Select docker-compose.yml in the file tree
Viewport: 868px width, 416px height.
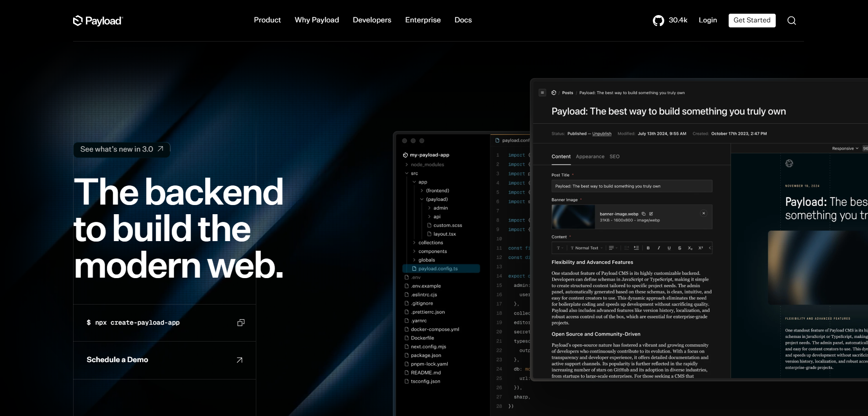(x=435, y=329)
